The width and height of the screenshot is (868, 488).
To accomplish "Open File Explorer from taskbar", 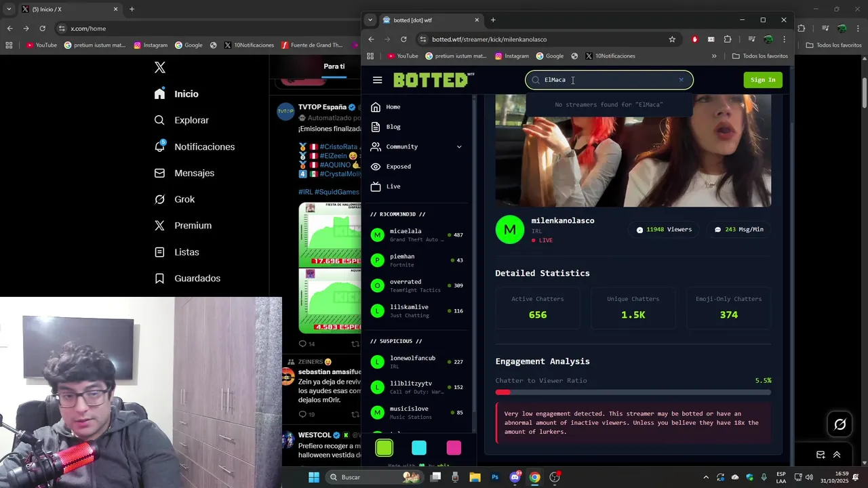I will point(475,477).
